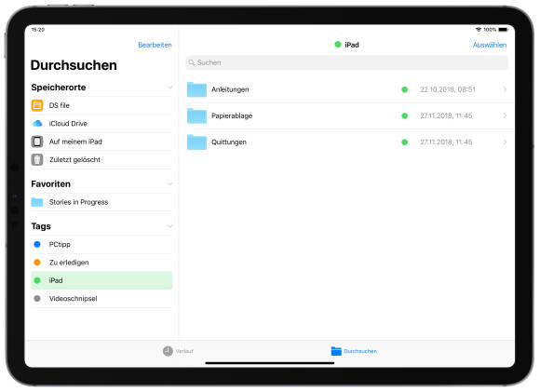540x392 pixels.
Task: Click the Durchsuchen folder tab icon
Action: click(336, 351)
